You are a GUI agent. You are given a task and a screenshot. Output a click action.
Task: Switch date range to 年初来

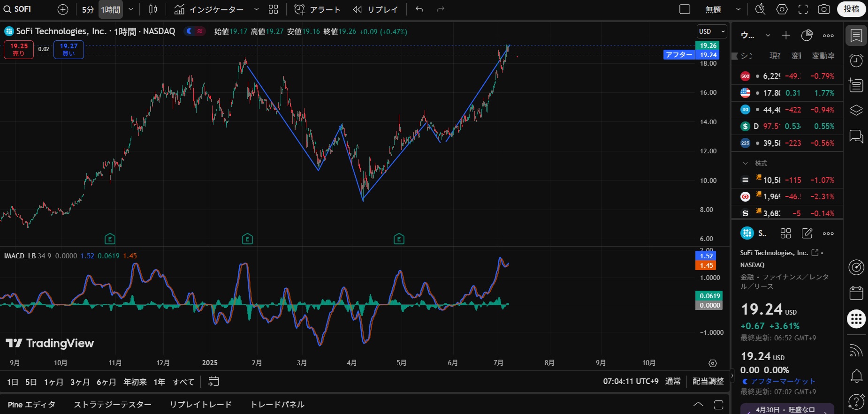(x=135, y=382)
